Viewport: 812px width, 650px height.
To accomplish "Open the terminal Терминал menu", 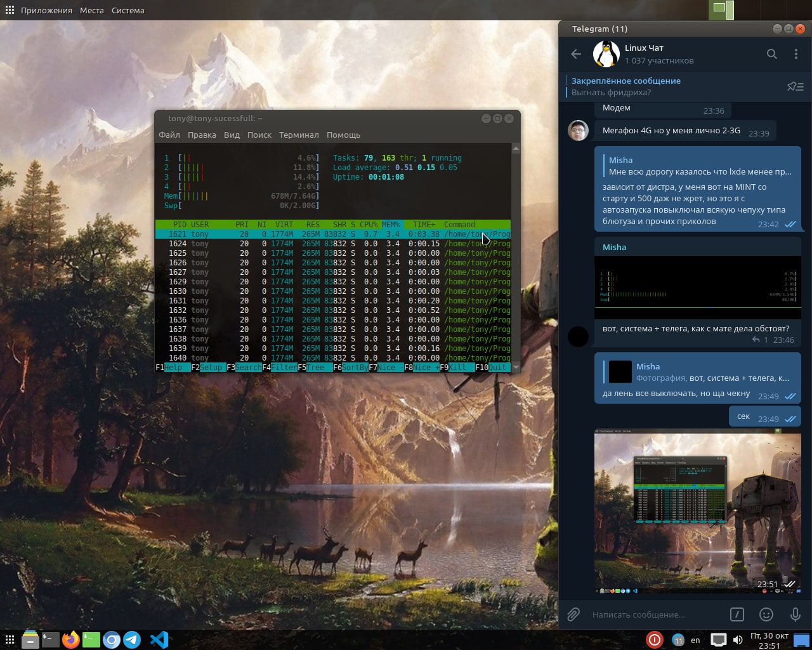I will [299, 135].
